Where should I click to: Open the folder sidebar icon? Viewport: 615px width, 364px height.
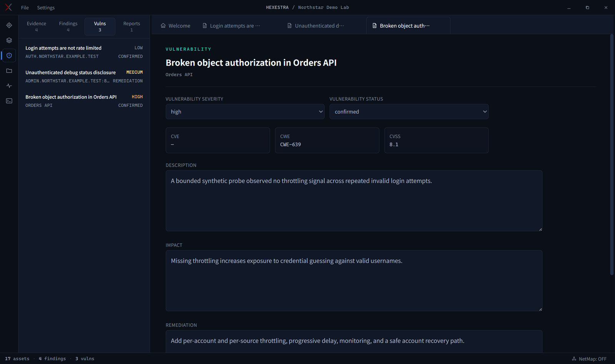coord(9,71)
